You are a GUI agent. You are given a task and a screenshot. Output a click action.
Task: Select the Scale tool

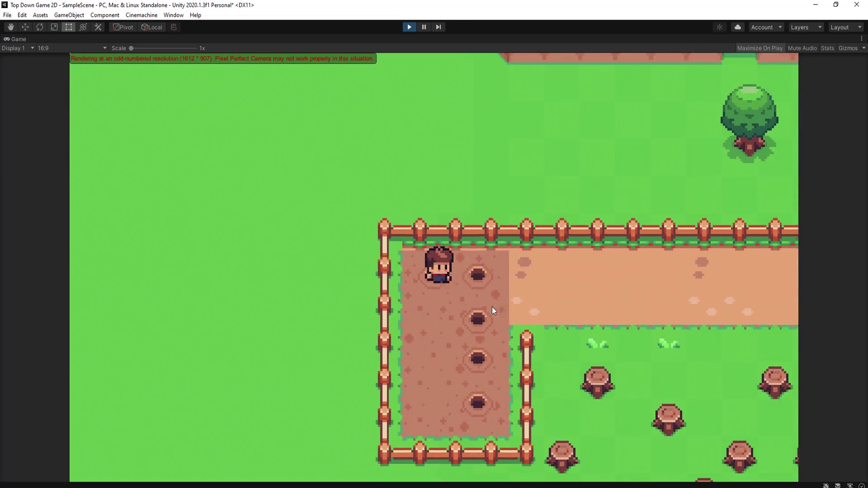tap(54, 27)
